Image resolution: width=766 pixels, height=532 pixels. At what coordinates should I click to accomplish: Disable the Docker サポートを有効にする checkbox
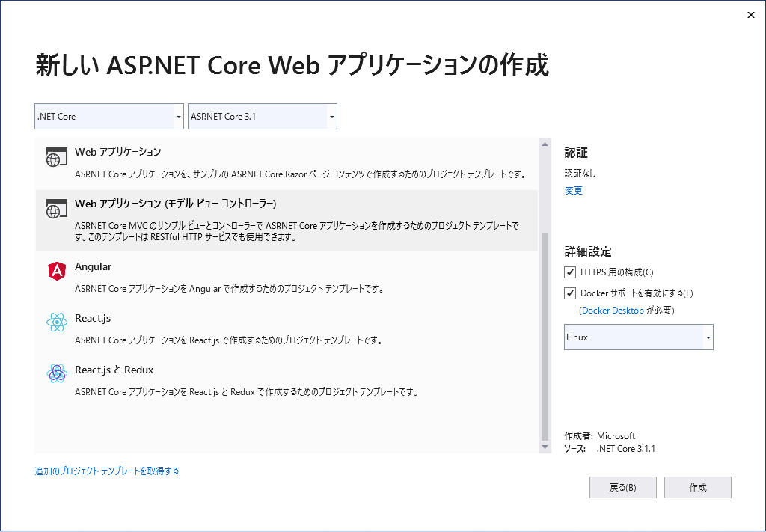(x=569, y=293)
